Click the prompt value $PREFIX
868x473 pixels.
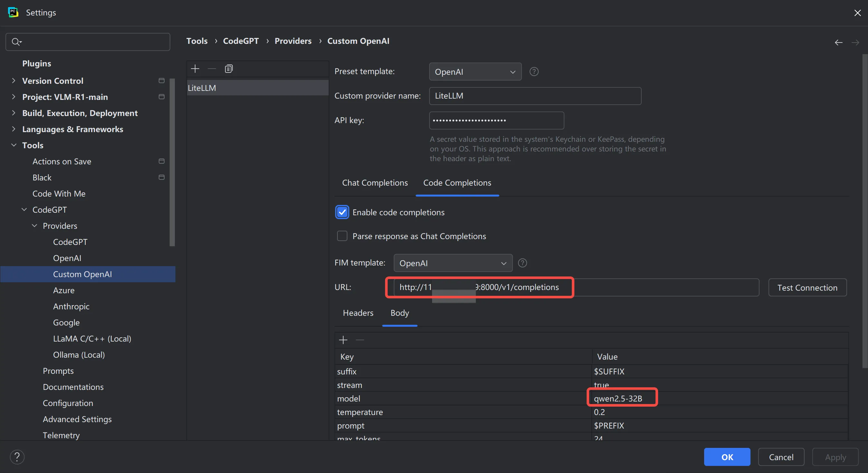(609, 425)
